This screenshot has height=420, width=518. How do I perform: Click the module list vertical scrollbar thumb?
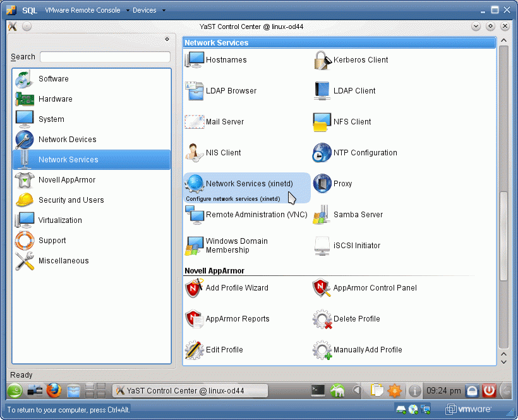tap(504, 236)
